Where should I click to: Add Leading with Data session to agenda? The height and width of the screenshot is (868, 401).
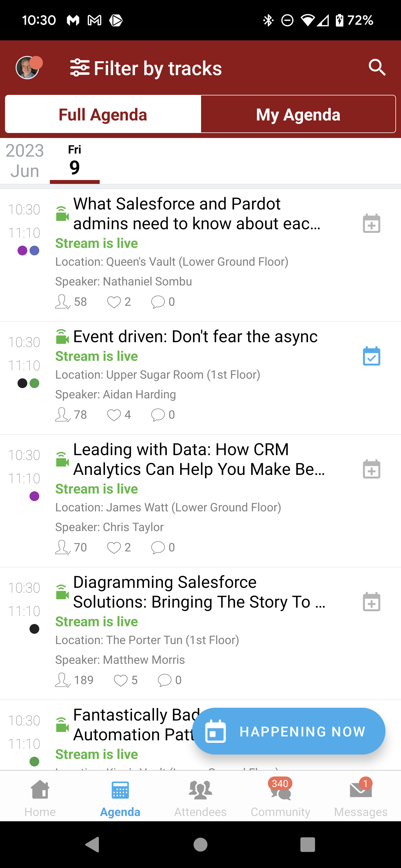(371, 469)
